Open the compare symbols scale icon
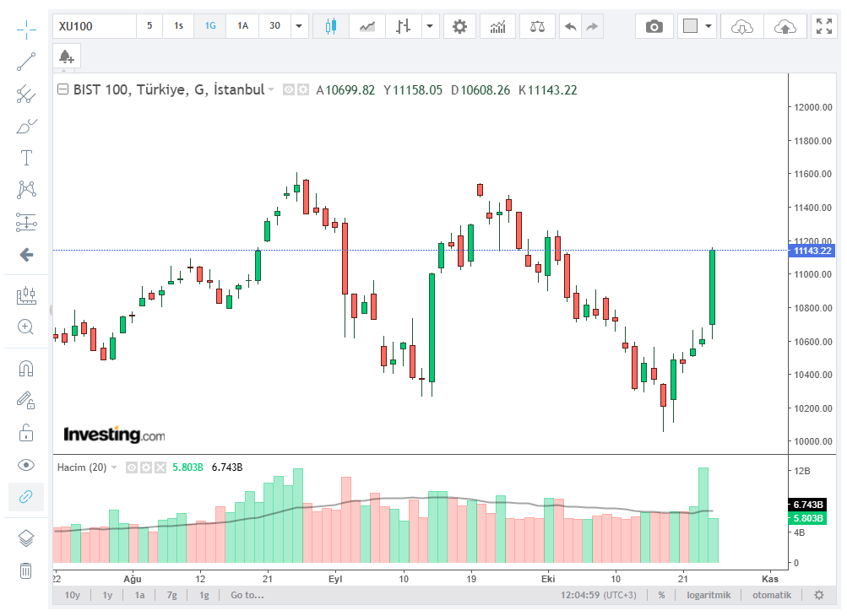Image resolution: width=847 pixels, height=616 pixels. (x=537, y=26)
